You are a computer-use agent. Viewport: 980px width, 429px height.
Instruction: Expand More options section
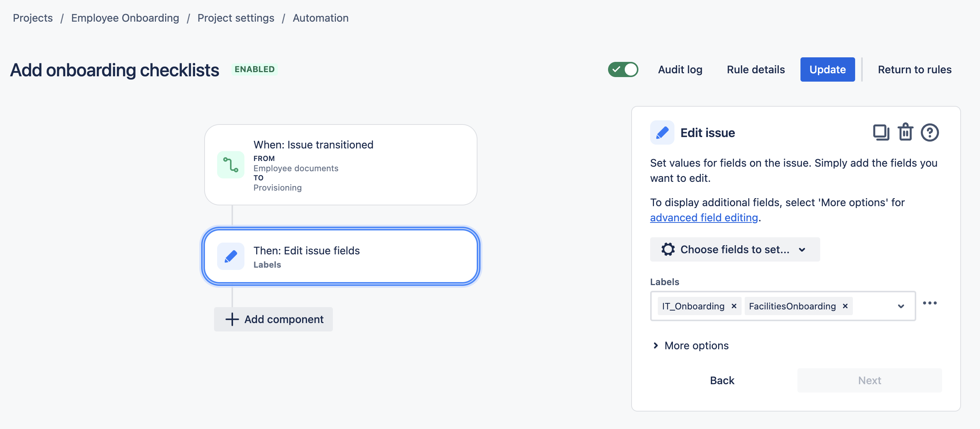(x=690, y=345)
